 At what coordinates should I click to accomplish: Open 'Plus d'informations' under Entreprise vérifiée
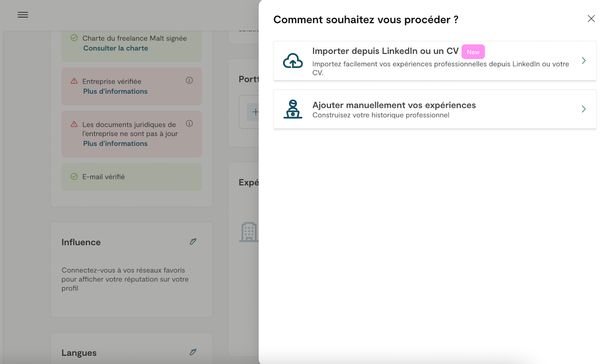115,91
